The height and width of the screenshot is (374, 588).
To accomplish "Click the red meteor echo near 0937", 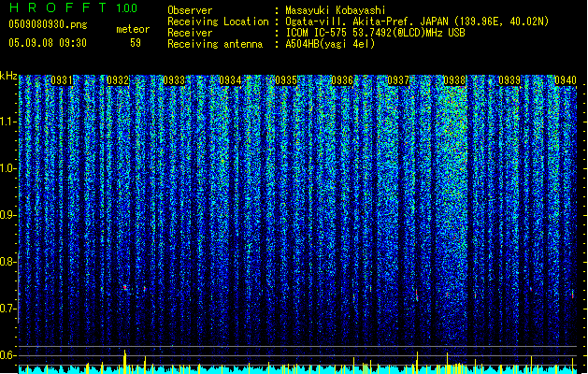I will (417, 295).
